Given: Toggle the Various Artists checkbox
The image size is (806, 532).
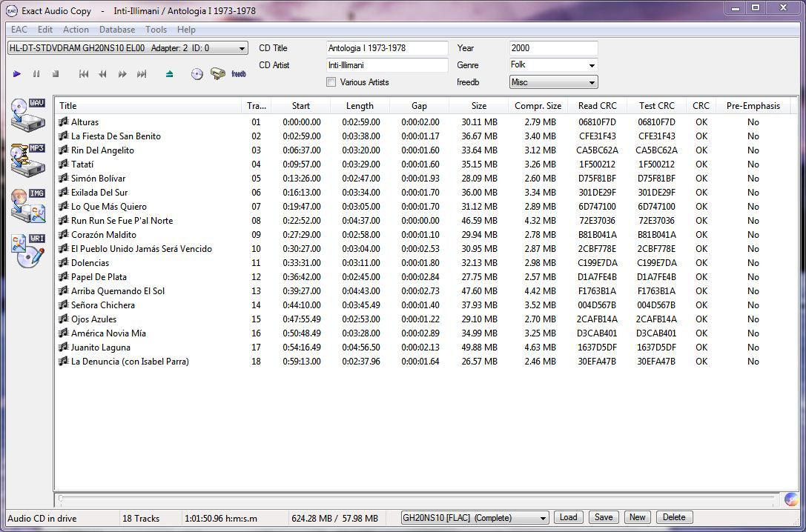Looking at the screenshot, I should pyautogui.click(x=331, y=82).
